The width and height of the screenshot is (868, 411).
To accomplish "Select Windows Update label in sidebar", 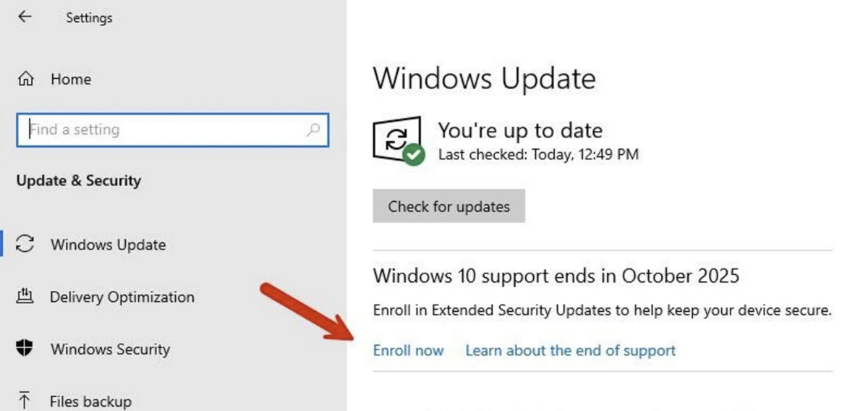I will (108, 245).
